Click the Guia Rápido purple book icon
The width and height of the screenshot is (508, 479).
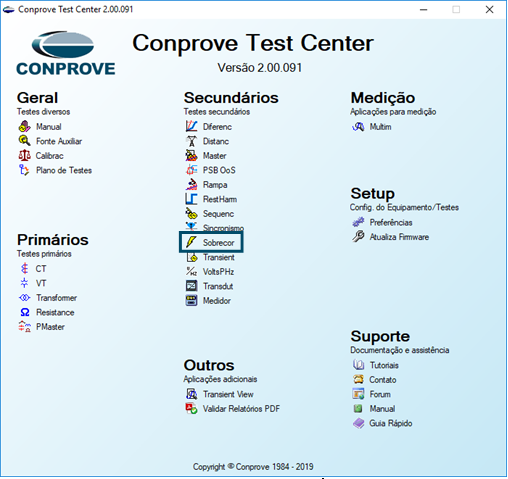click(358, 423)
